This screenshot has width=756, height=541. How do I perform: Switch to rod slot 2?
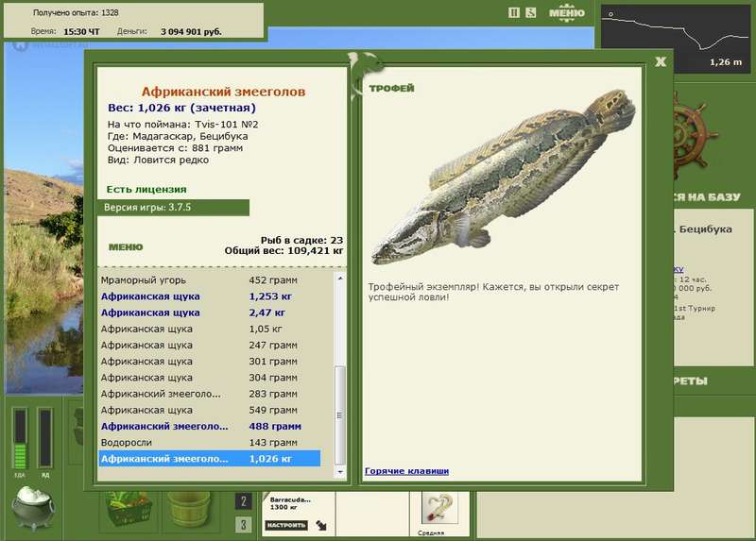point(244,501)
